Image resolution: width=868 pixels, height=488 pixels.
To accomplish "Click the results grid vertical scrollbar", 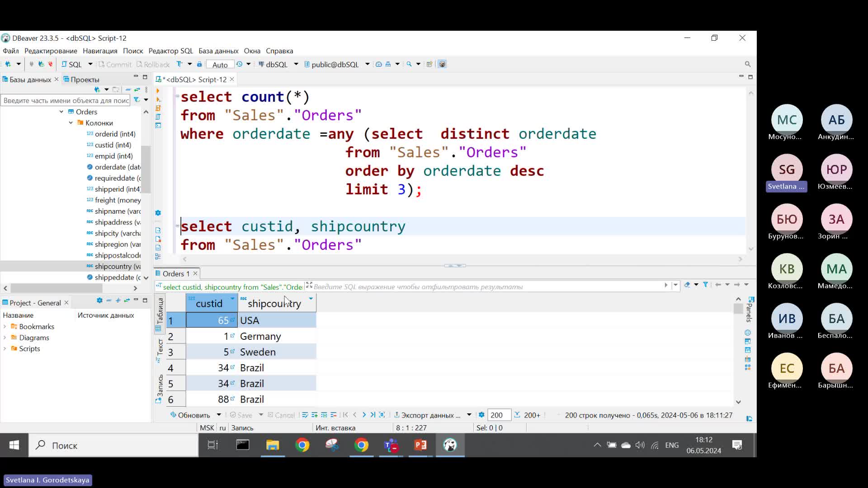I will point(738,309).
